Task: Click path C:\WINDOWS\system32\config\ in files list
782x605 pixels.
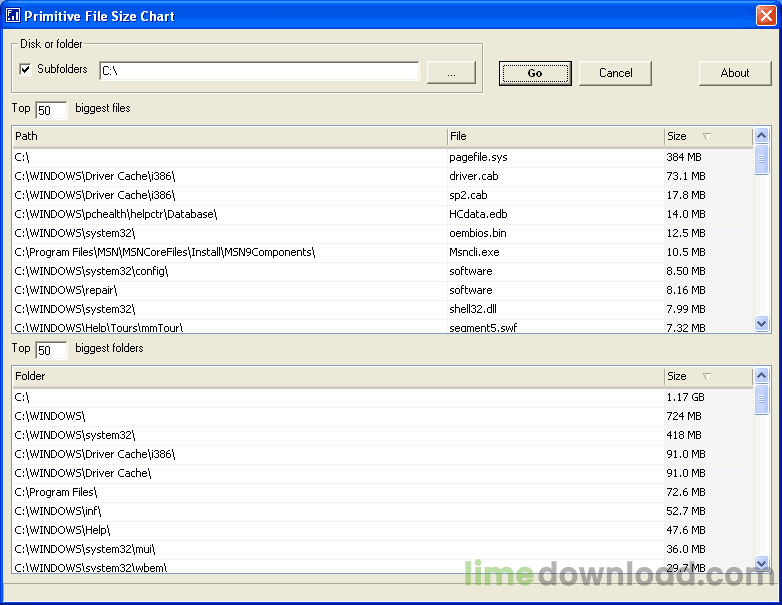Action: point(91,271)
